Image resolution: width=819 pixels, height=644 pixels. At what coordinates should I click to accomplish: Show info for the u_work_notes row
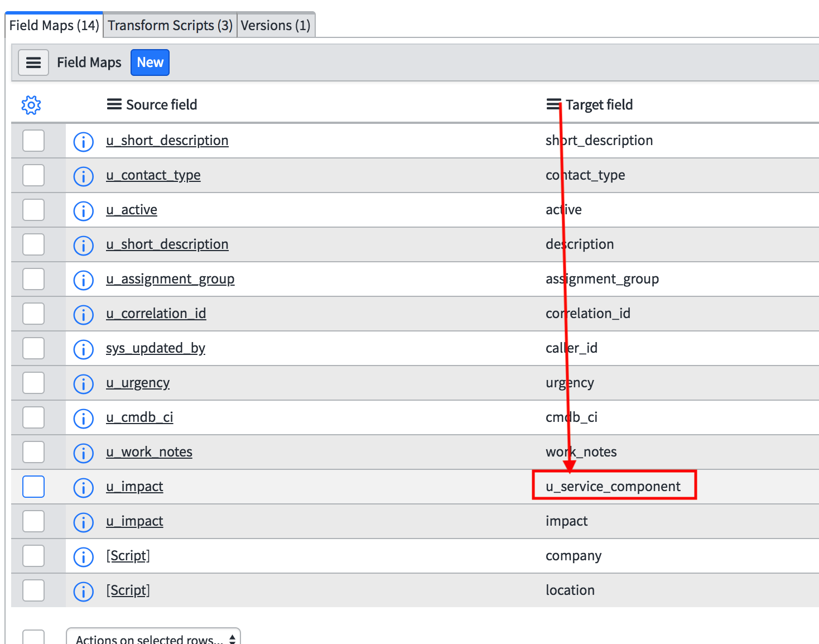[84, 453]
